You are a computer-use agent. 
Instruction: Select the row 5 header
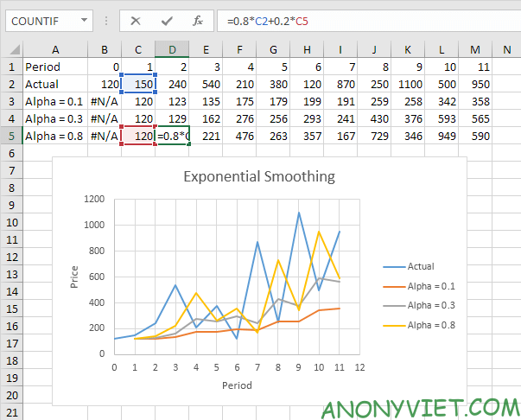point(10,136)
